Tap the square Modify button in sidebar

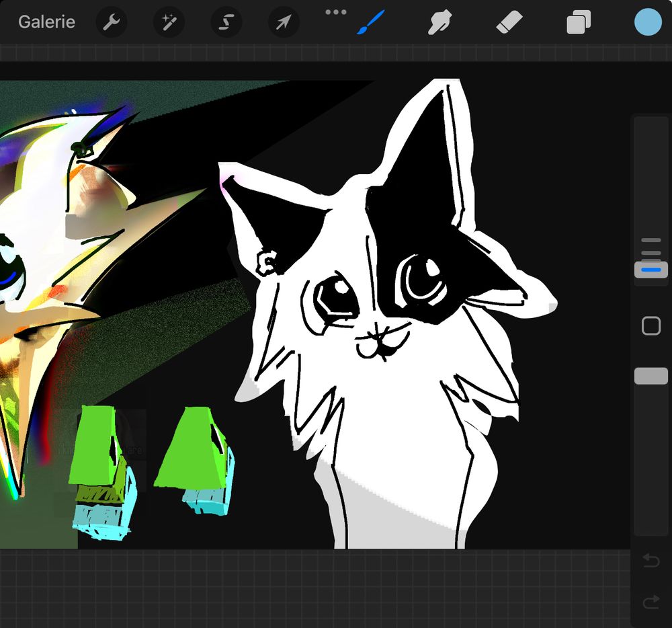click(650, 326)
